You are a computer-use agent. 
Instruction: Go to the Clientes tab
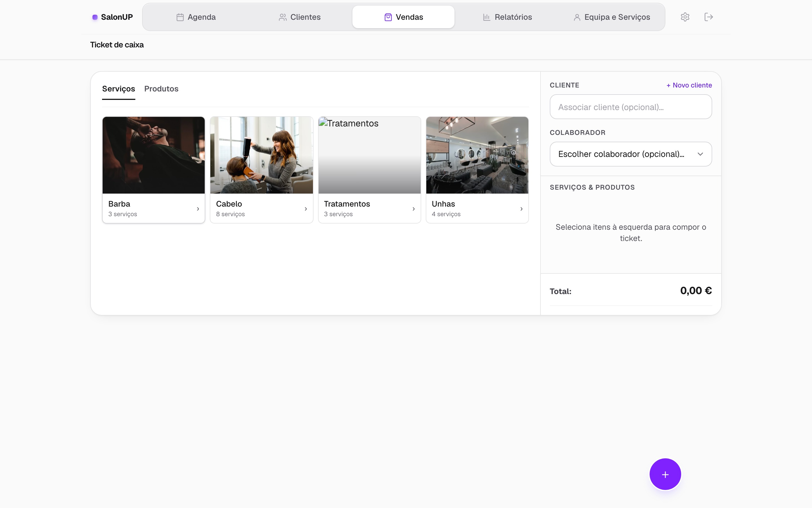(300, 17)
